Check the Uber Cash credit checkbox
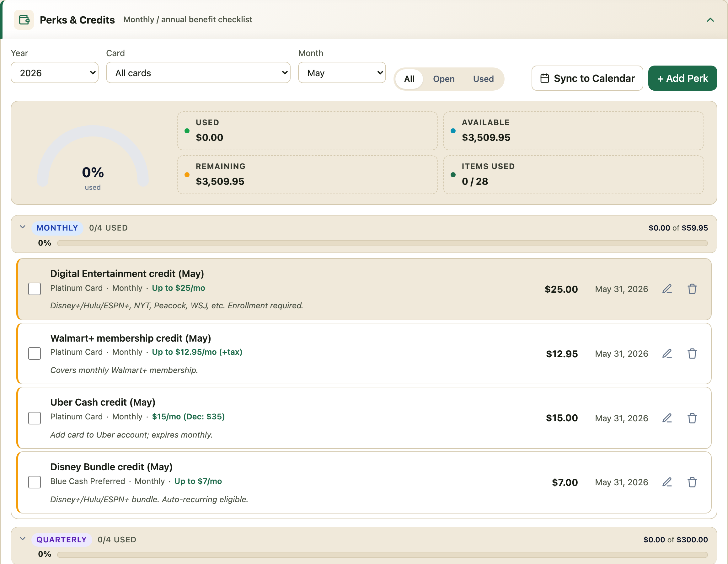This screenshot has width=728, height=564. 35,418
